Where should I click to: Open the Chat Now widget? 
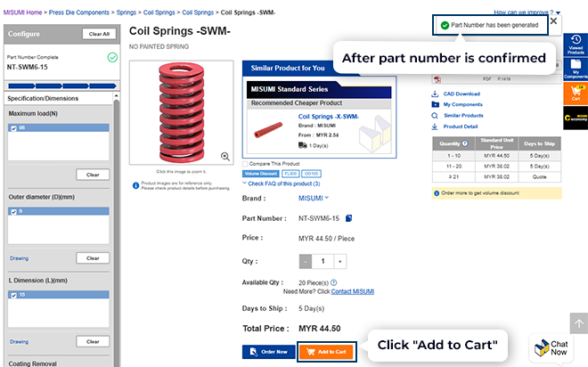click(551, 348)
